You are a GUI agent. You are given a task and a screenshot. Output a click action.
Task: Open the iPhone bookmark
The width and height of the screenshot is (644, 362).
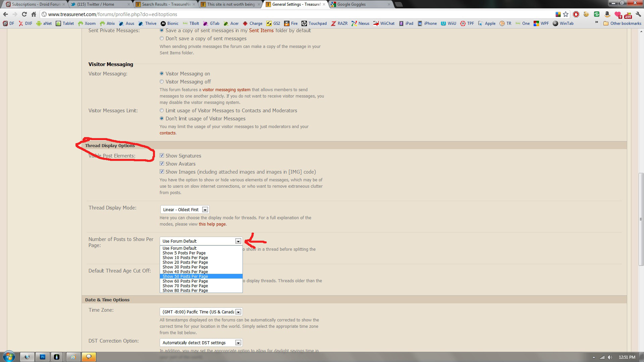[427, 23]
